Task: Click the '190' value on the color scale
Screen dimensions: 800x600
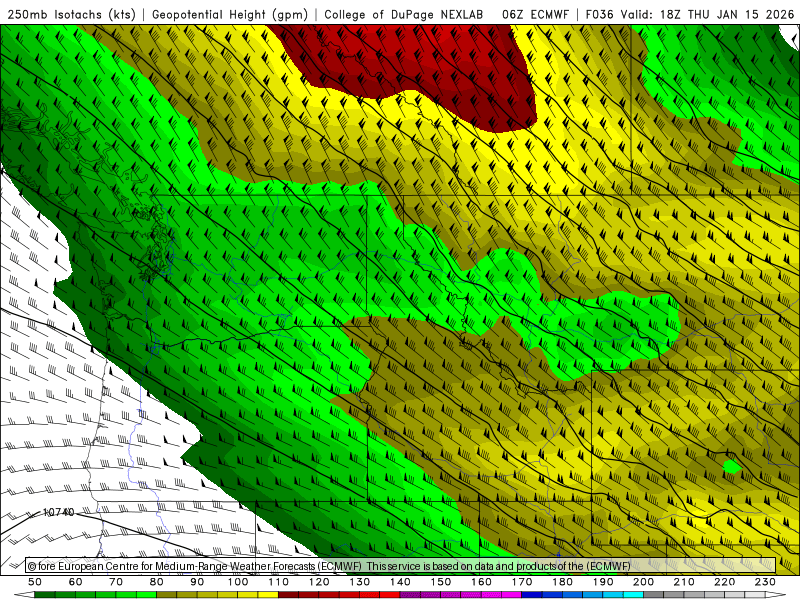Action: click(x=603, y=582)
